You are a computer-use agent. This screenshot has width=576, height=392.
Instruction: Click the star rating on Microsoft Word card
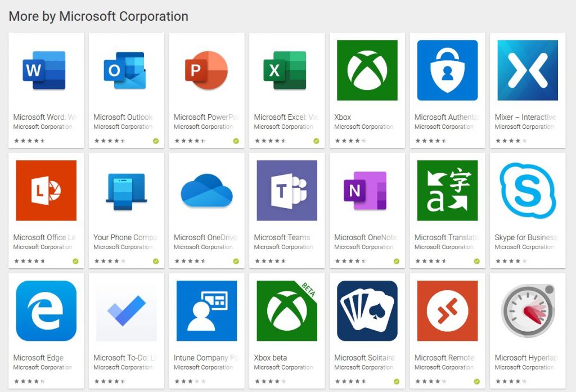[x=29, y=141]
